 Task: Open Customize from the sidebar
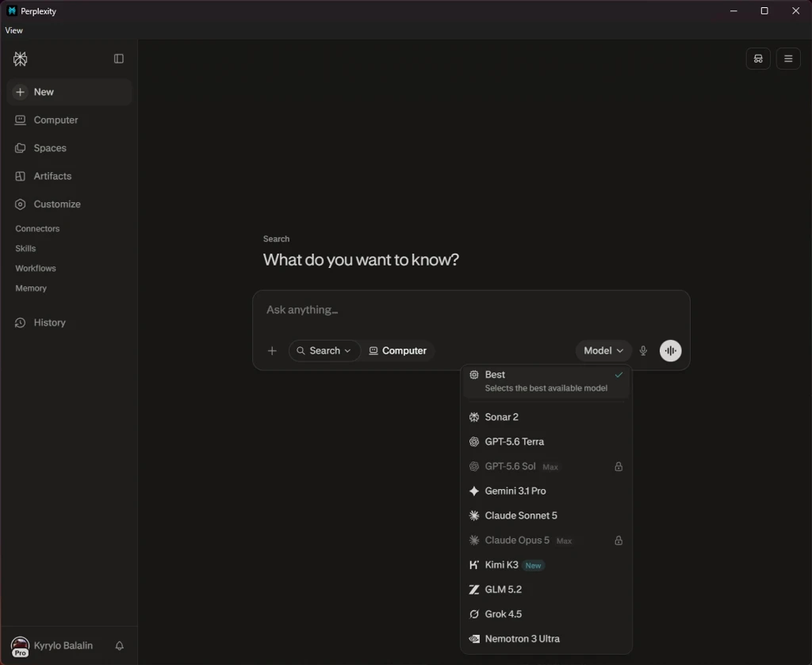point(70,204)
